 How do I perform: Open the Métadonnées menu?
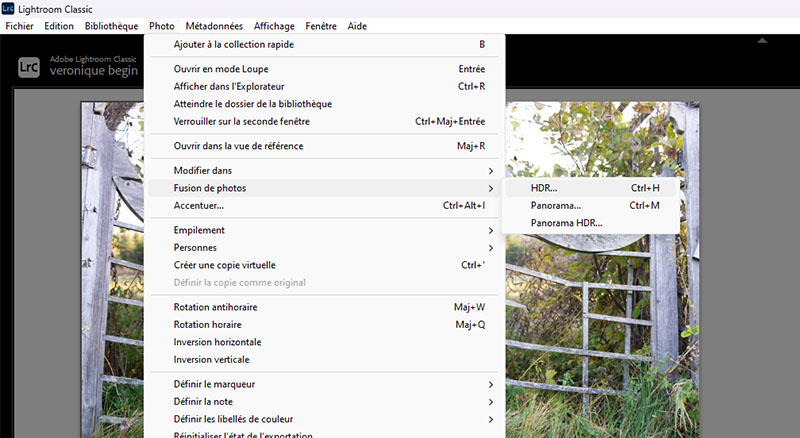point(214,26)
